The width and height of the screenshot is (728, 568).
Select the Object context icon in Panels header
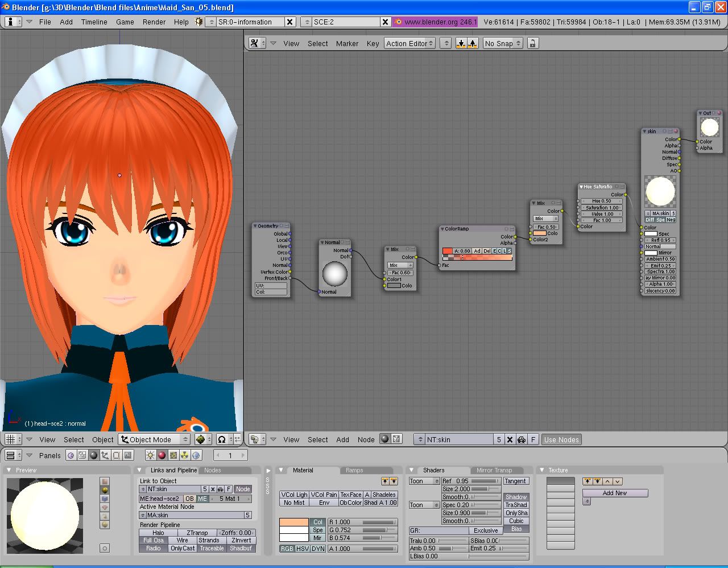coord(105,455)
